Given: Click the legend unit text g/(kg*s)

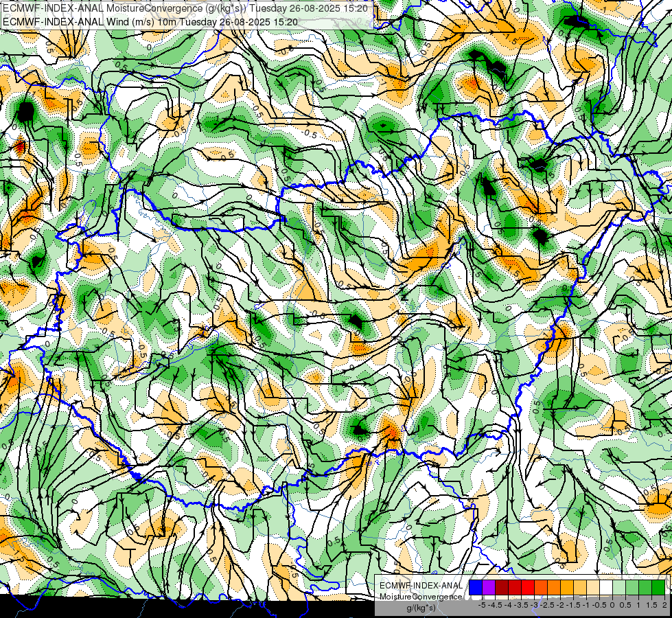Looking at the screenshot, I should (421, 608).
